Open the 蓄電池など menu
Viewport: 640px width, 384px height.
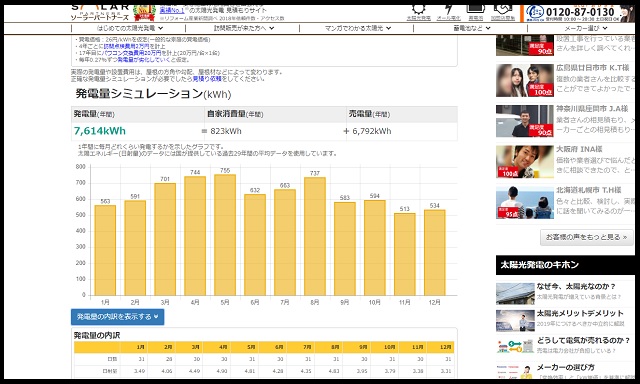(472, 28)
